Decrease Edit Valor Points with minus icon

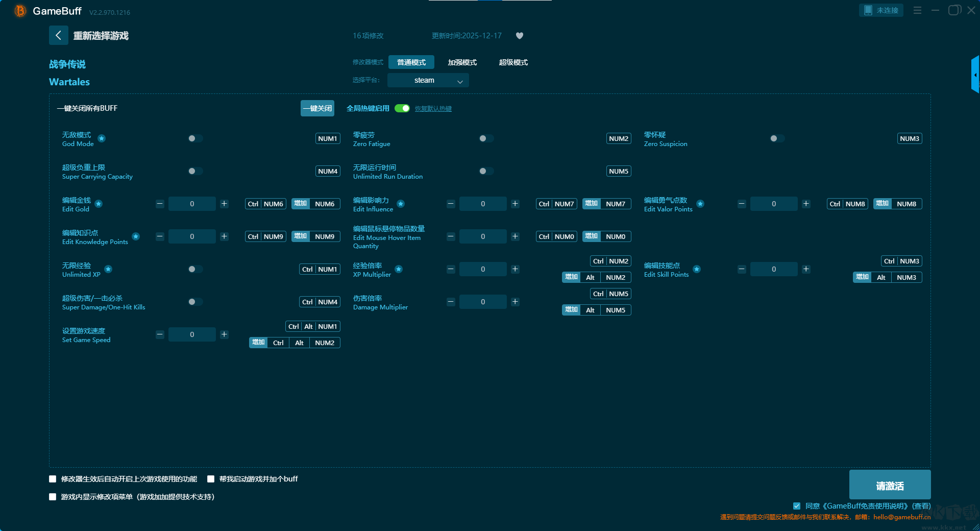tap(742, 204)
